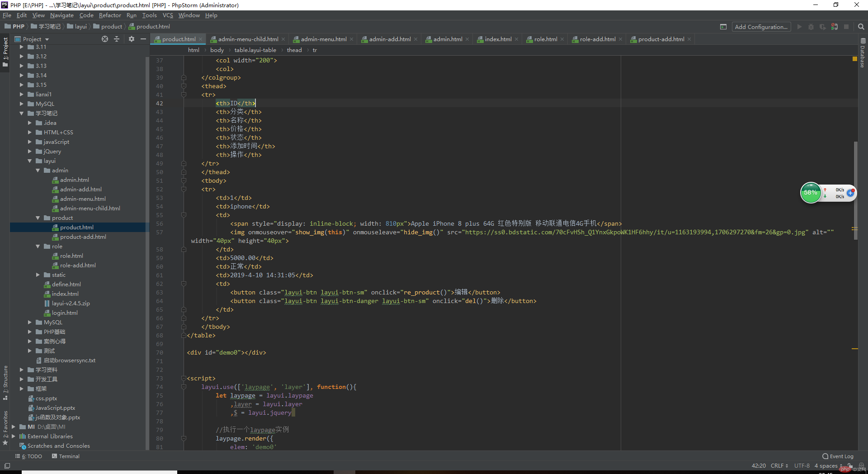The height and width of the screenshot is (474, 868).
Task: Toggle fold marker at line 41 tr
Action: click(x=184, y=95)
